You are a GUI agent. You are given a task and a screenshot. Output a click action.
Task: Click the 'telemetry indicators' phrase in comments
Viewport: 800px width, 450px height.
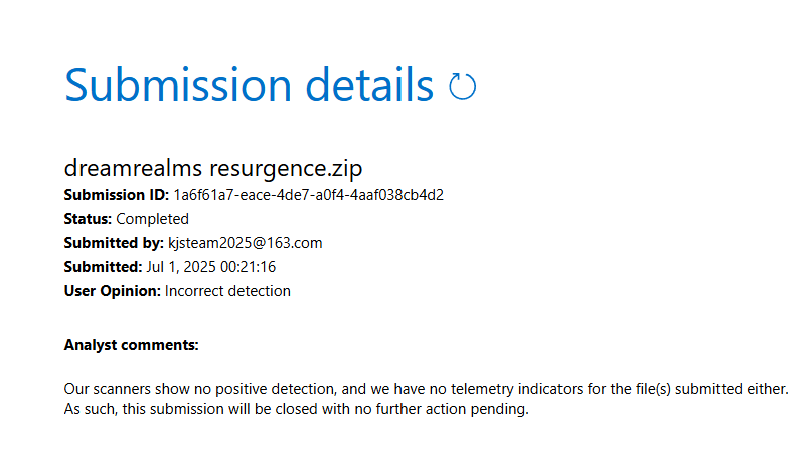click(525, 387)
